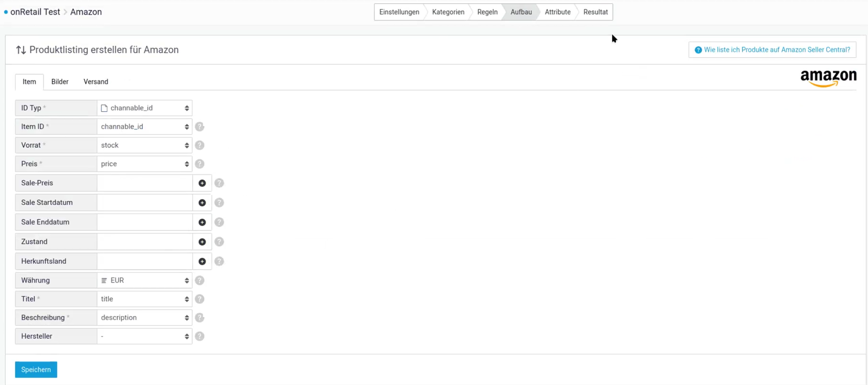Open the Währung EUR dropdown
868x385 pixels.
[x=144, y=281]
